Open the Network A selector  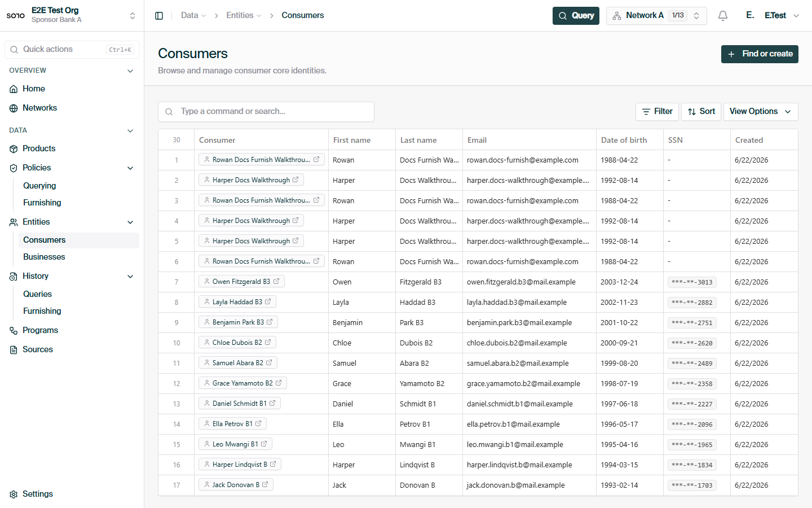tap(656, 16)
